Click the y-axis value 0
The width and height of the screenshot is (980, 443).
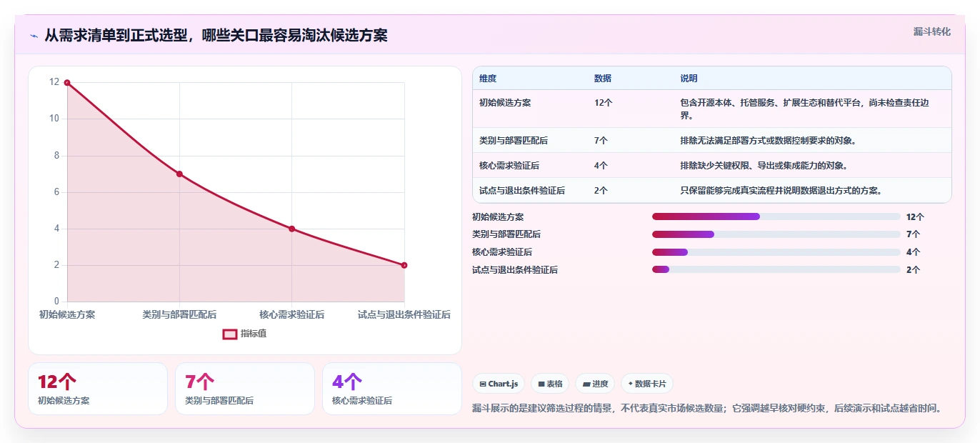pyautogui.click(x=56, y=302)
